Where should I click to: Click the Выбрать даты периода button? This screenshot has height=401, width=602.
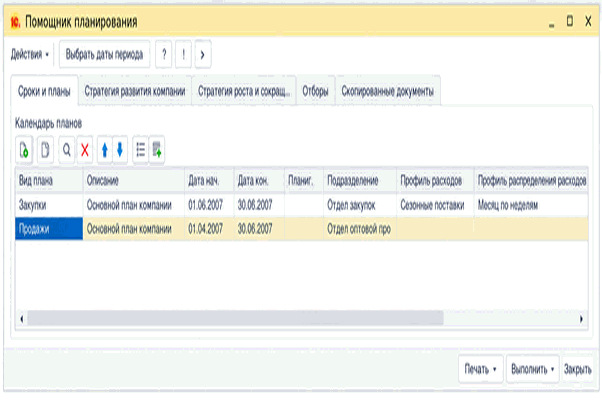tap(104, 55)
